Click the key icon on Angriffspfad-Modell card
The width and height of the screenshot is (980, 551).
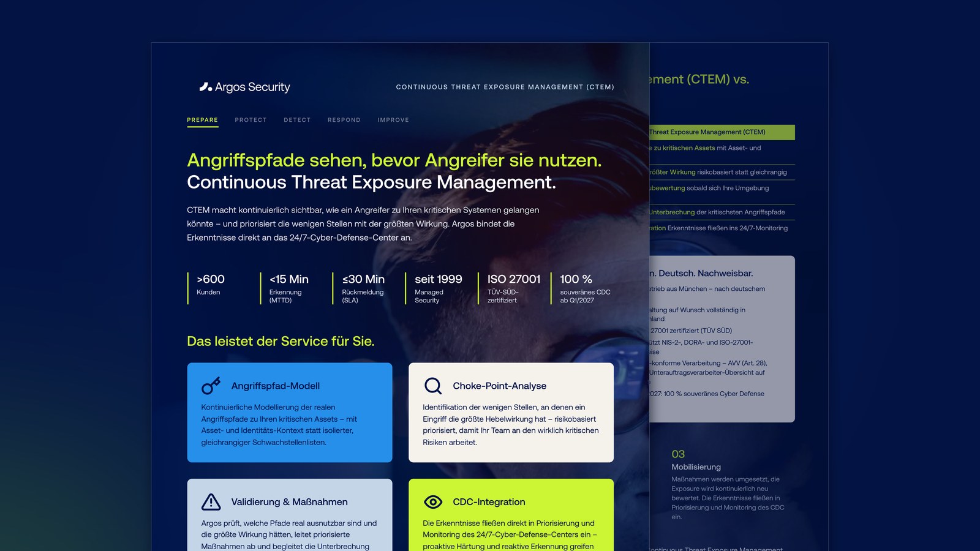click(x=211, y=386)
